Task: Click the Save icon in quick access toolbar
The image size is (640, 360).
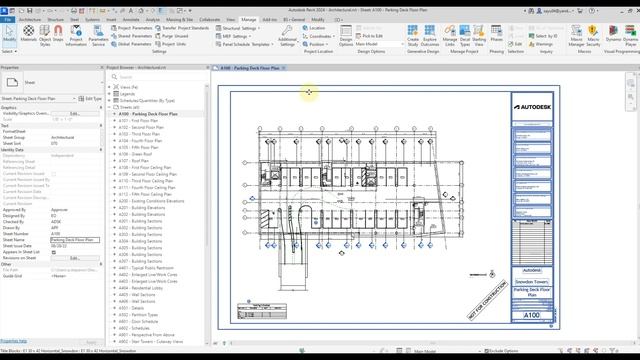Action: click(29, 11)
